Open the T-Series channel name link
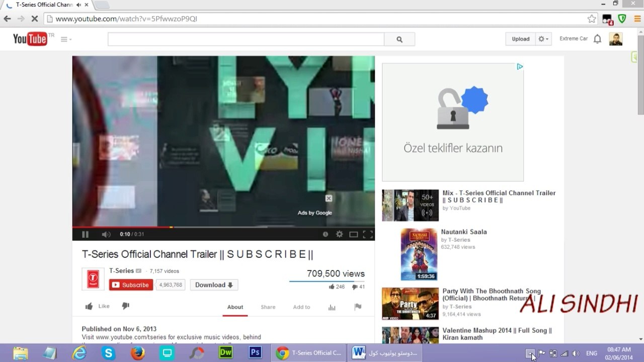Screen dimensions: 644x362 [x=122, y=271]
